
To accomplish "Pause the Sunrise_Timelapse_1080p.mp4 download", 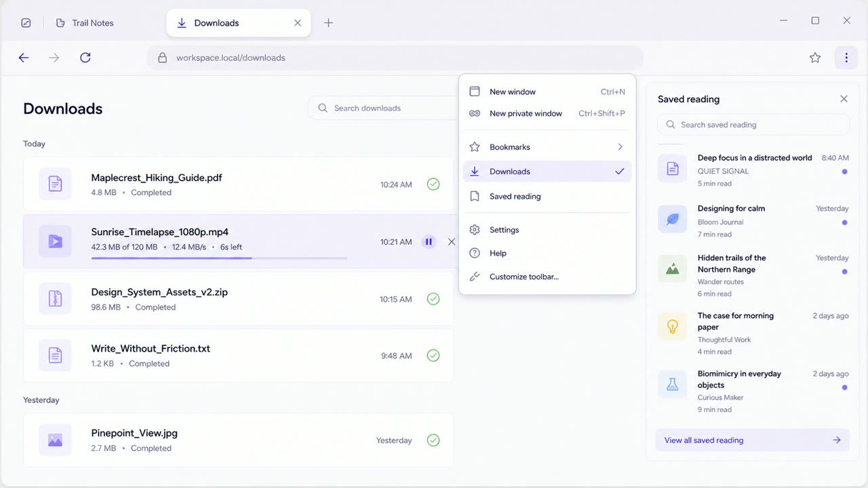I will pos(429,242).
